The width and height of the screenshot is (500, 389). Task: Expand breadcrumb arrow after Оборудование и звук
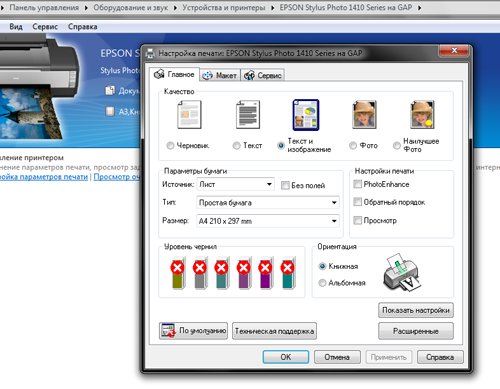coord(175,8)
